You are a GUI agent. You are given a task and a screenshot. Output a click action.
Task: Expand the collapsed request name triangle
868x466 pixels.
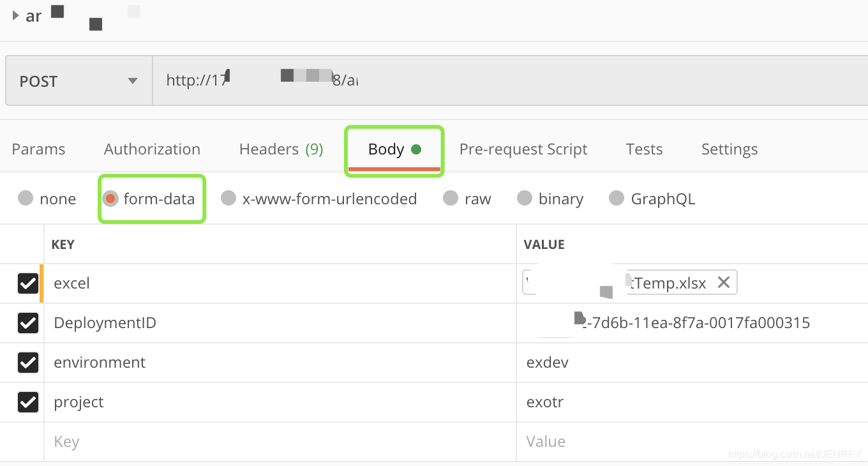16,15
